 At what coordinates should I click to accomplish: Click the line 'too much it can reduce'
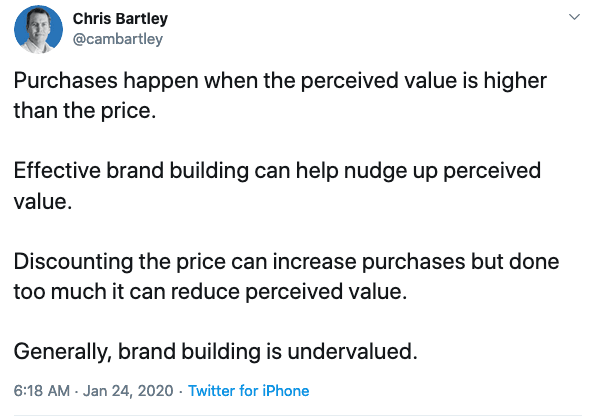pos(210,292)
